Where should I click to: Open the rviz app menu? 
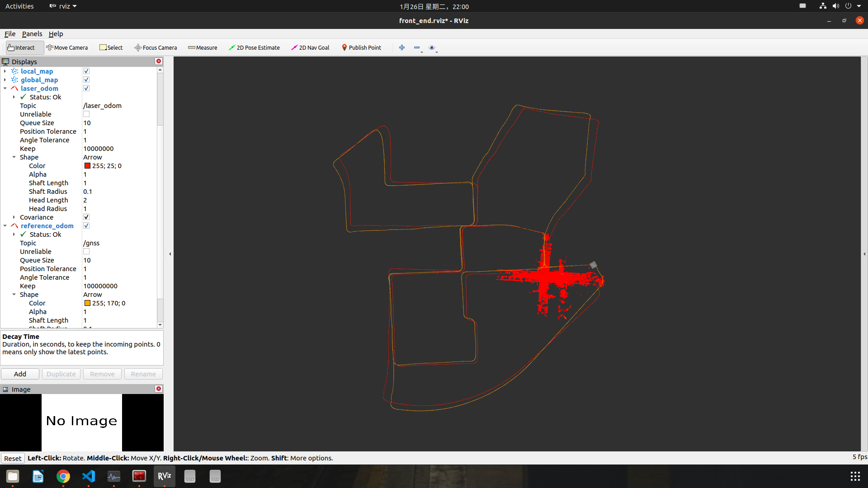(x=63, y=6)
